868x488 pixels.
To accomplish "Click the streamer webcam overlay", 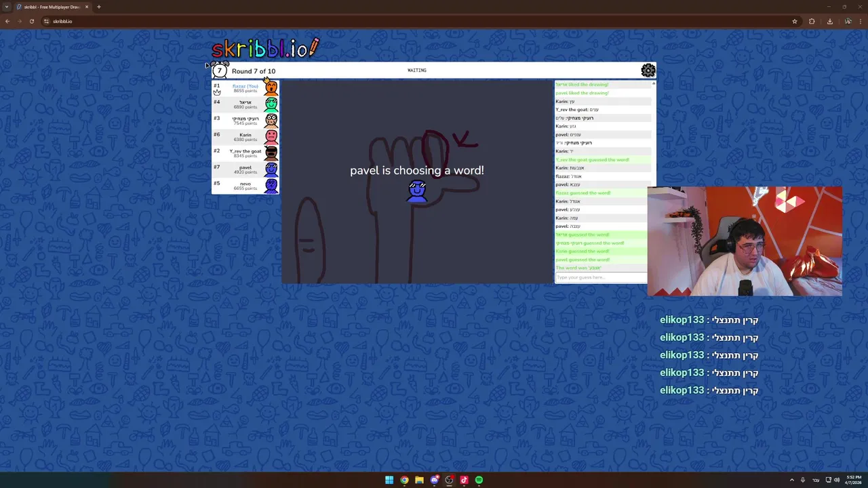I will 745,241.
